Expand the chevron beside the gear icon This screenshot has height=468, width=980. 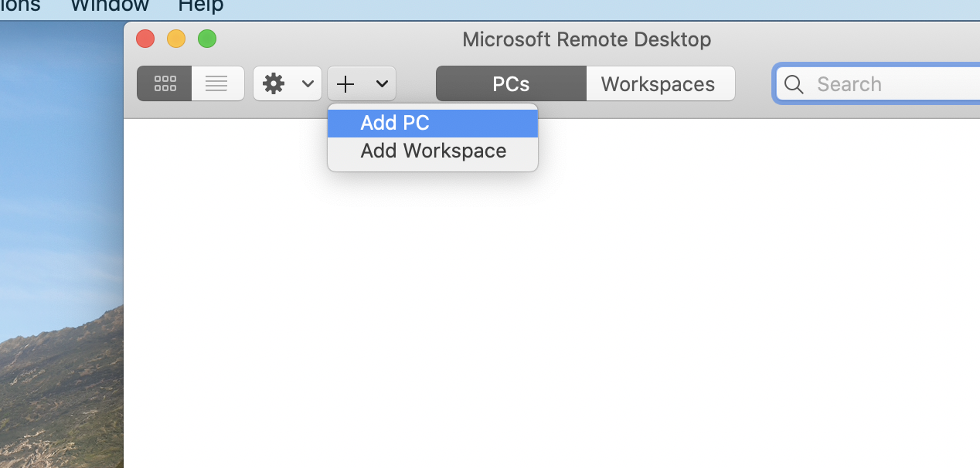click(308, 83)
